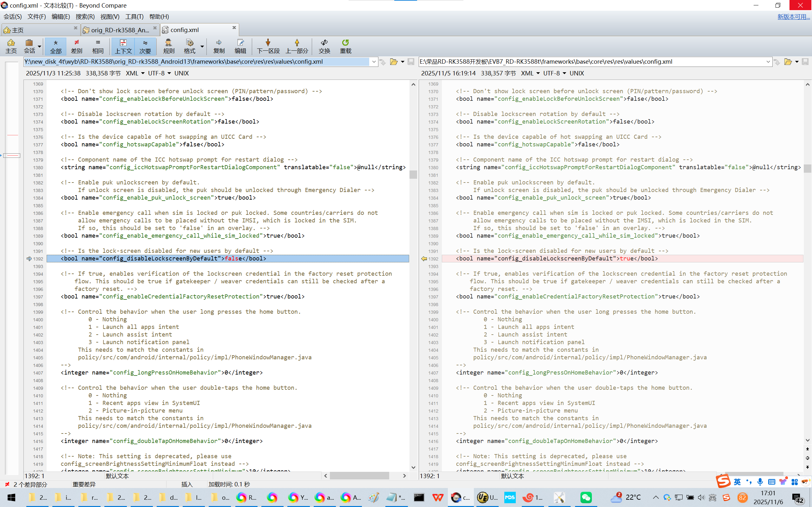The height and width of the screenshot is (507, 812).
Task: Open left pane browse folder icon
Action: [x=394, y=62]
